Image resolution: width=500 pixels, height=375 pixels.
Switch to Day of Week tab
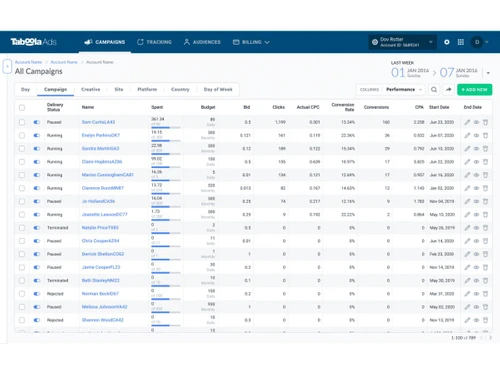(218, 89)
